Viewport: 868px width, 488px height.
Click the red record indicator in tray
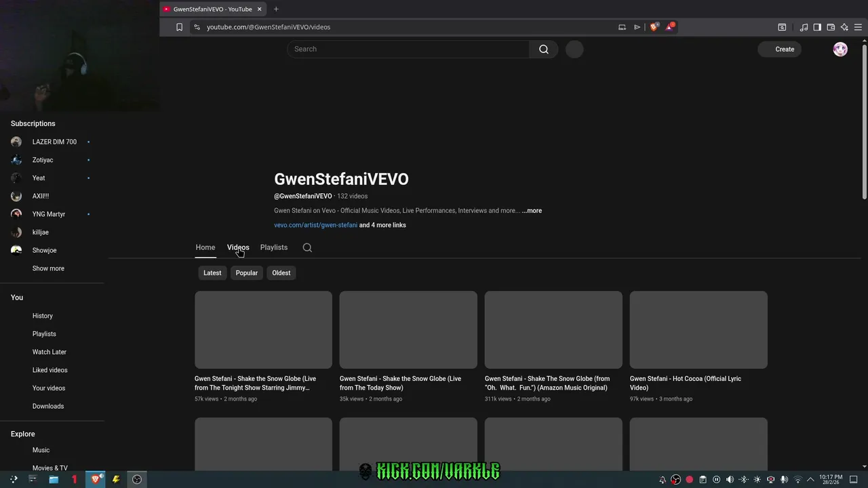coord(690,480)
